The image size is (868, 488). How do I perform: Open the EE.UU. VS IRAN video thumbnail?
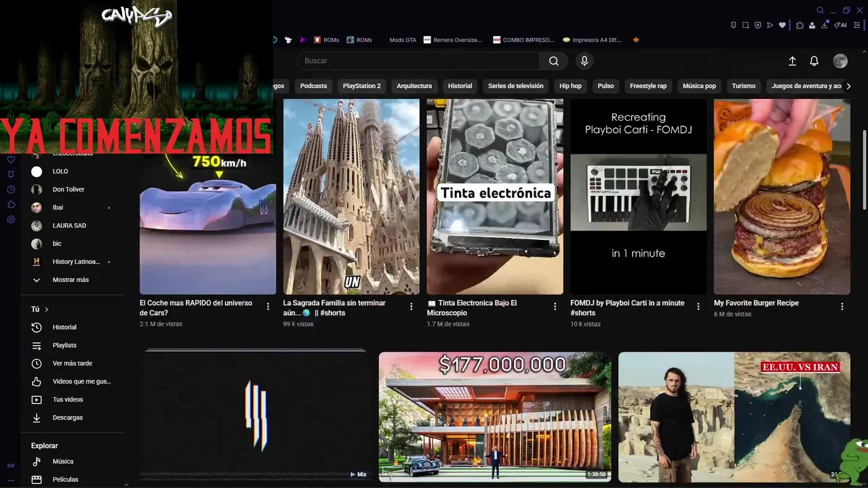pos(734,417)
